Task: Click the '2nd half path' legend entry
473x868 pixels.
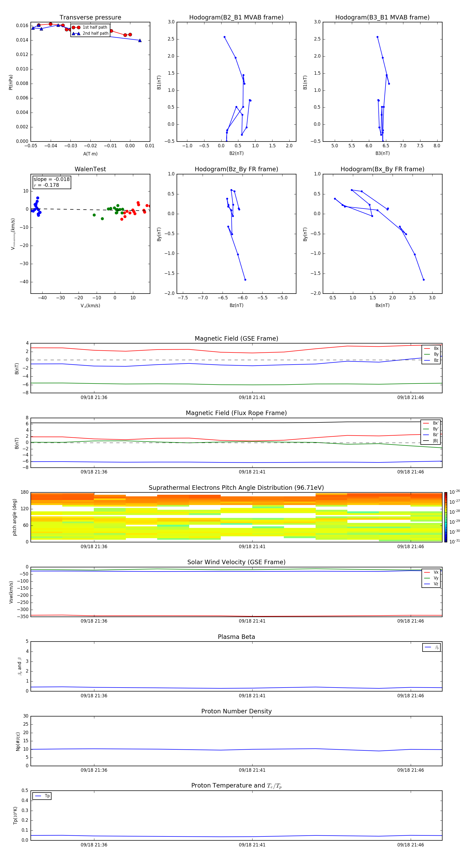Action: tap(90, 33)
